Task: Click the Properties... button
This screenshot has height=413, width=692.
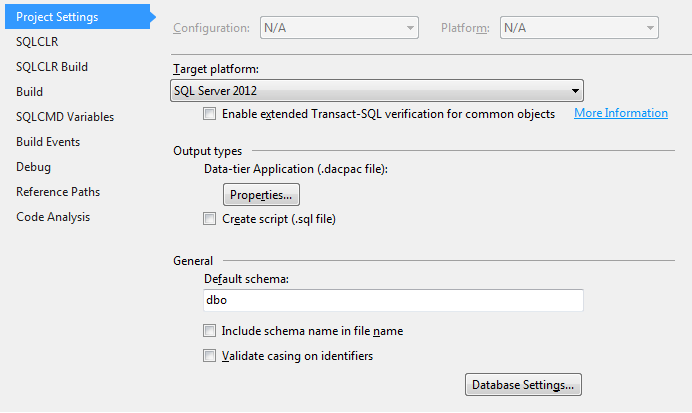Action: (261, 195)
